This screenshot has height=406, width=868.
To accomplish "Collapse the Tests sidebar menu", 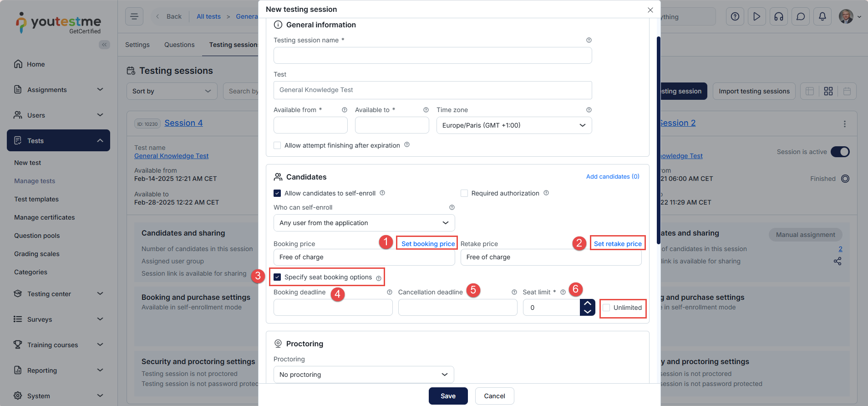I will coord(58,140).
